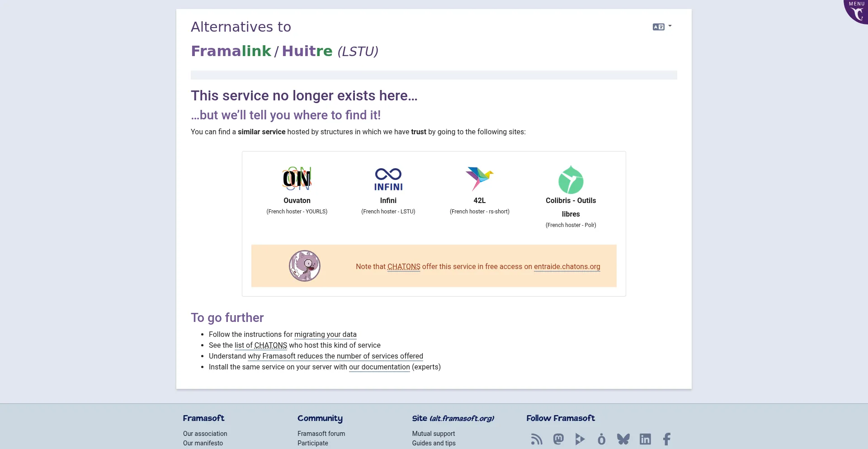Open Mutual support footer link

434,434
